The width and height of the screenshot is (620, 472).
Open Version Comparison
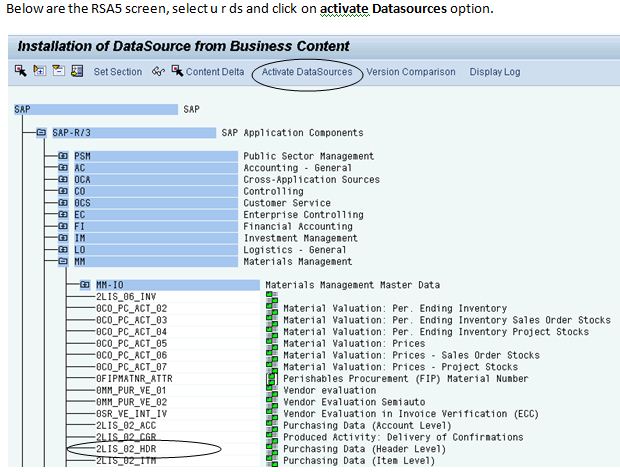(411, 72)
